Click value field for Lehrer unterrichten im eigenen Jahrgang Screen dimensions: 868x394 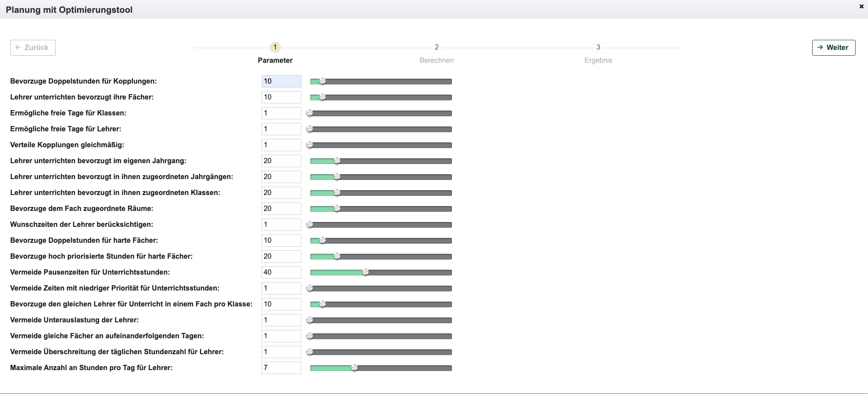[281, 161]
